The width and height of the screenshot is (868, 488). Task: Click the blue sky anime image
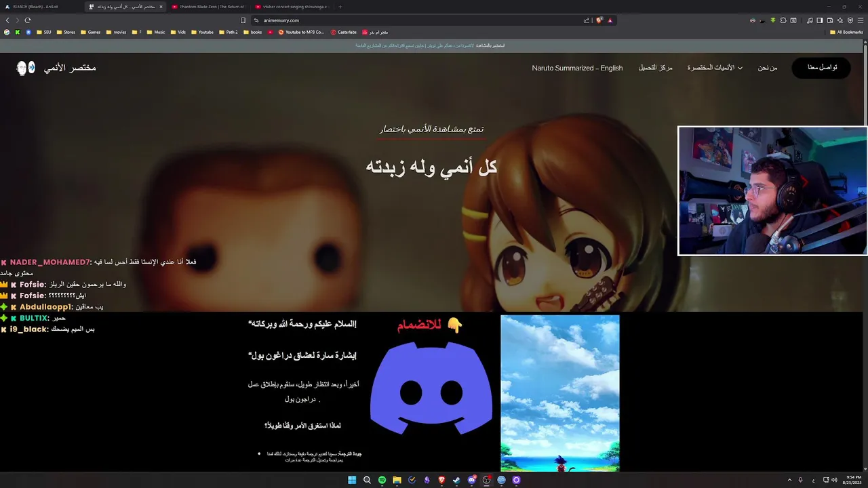click(559, 393)
